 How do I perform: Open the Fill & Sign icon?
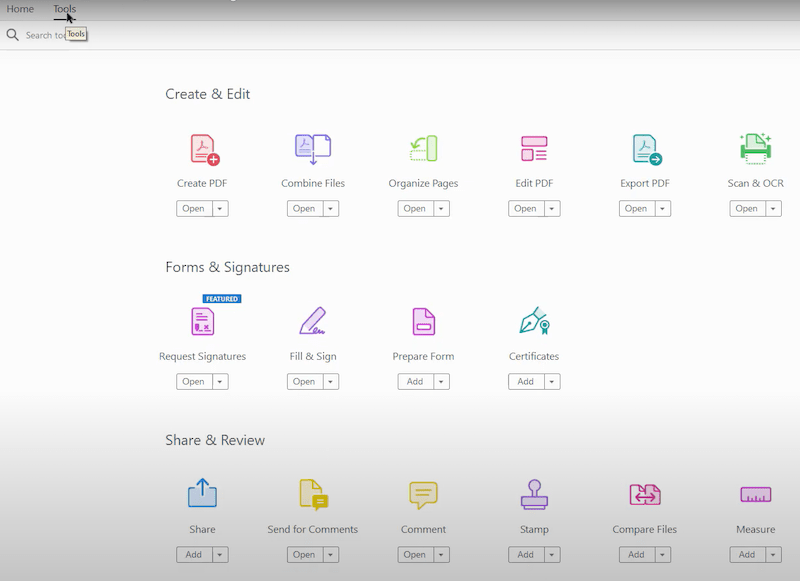coord(313,321)
